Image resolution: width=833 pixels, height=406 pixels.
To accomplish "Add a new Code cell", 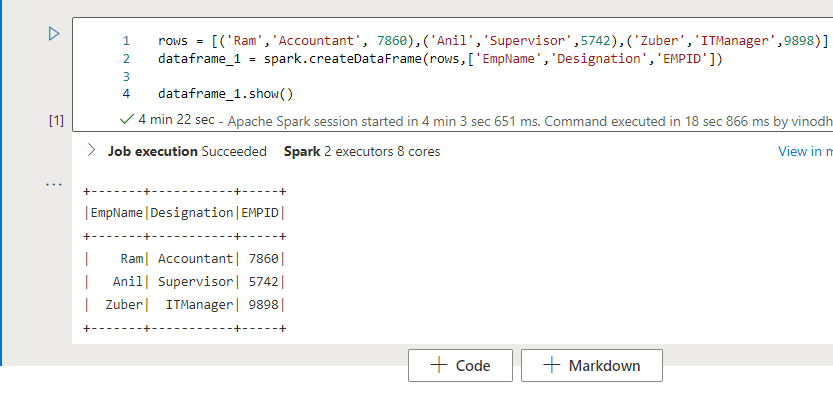I will click(460, 365).
